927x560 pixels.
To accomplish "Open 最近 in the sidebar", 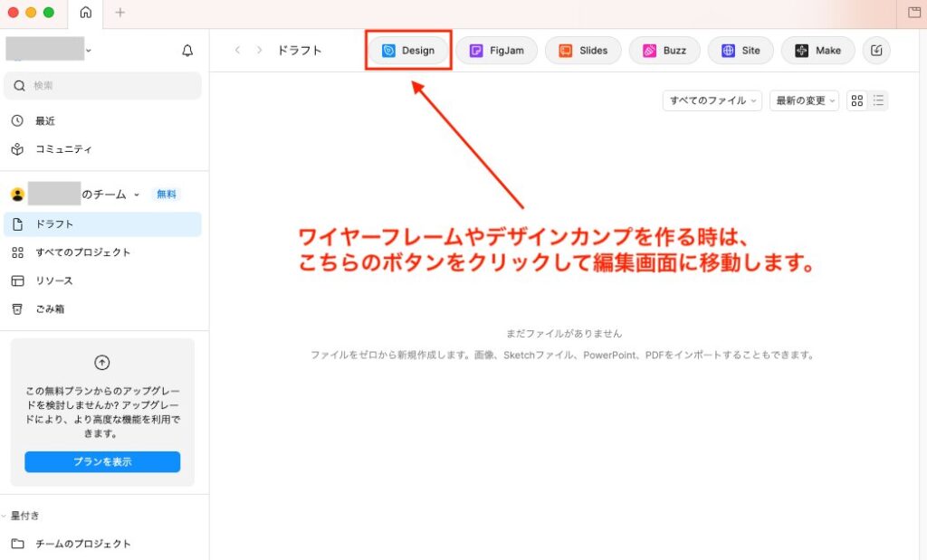I will point(45,121).
